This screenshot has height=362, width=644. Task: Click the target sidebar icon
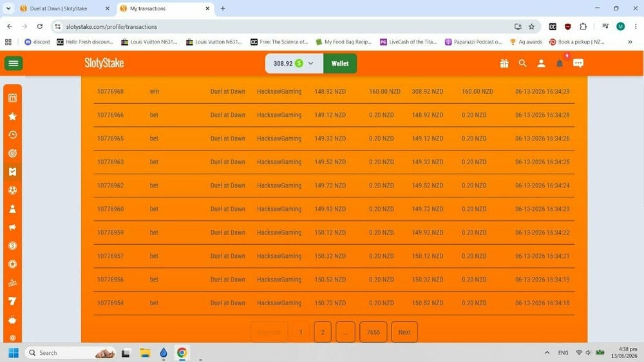[13, 153]
